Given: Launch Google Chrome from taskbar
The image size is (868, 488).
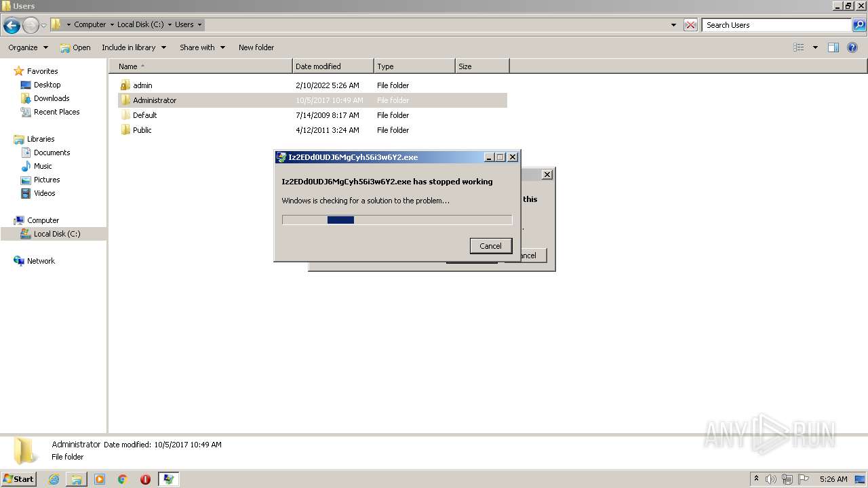Looking at the screenshot, I should pos(123,479).
